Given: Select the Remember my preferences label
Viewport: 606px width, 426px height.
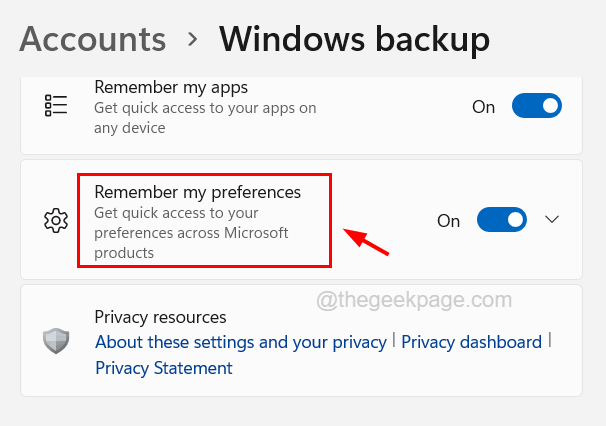Looking at the screenshot, I should click(x=197, y=191).
